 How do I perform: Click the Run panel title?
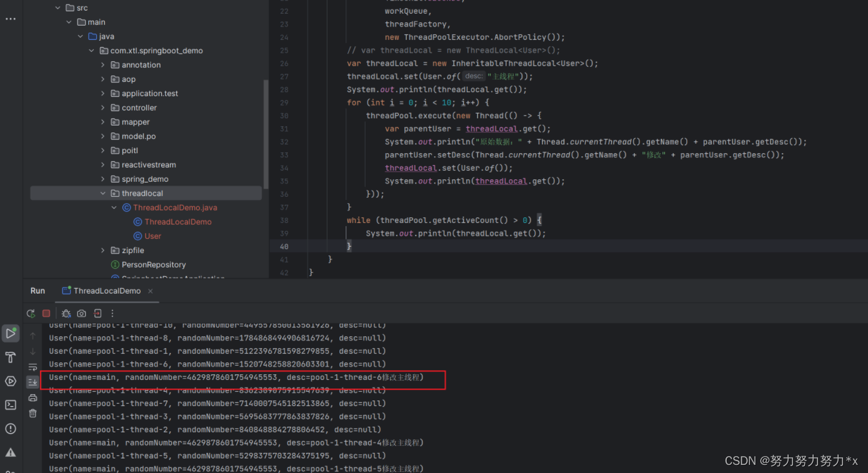coord(37,291)
